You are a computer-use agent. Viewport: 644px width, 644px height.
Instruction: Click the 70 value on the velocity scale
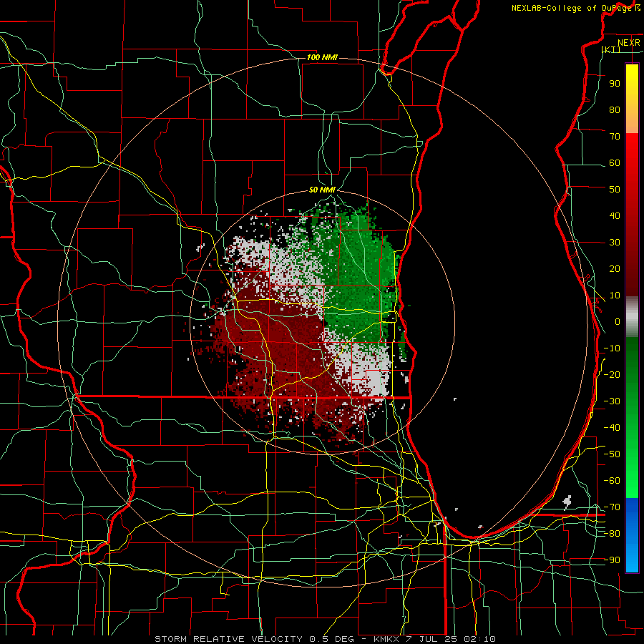coord(615,137)
